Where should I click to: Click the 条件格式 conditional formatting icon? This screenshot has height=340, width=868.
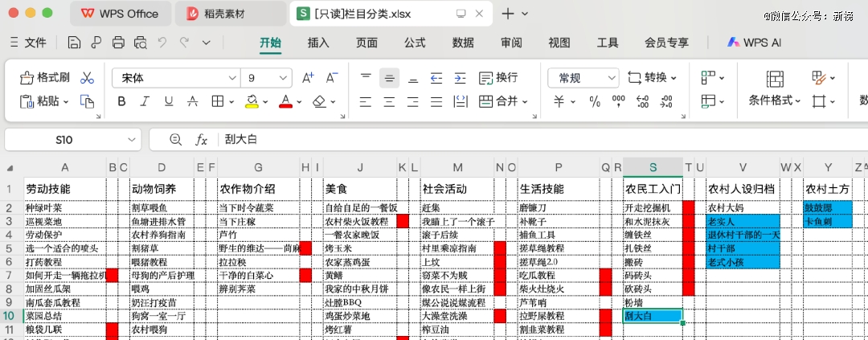pyautogui.click(x=775, y=80)
